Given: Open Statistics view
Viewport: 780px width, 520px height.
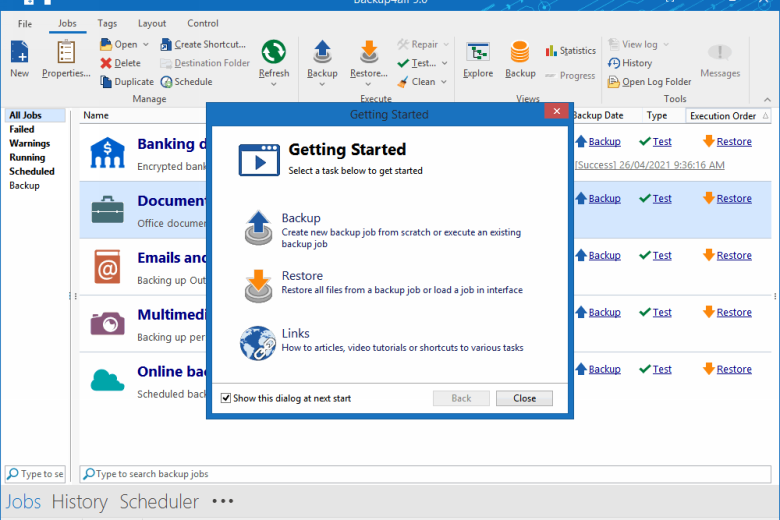Looking at the screenshot, I should tap(571, 50).
